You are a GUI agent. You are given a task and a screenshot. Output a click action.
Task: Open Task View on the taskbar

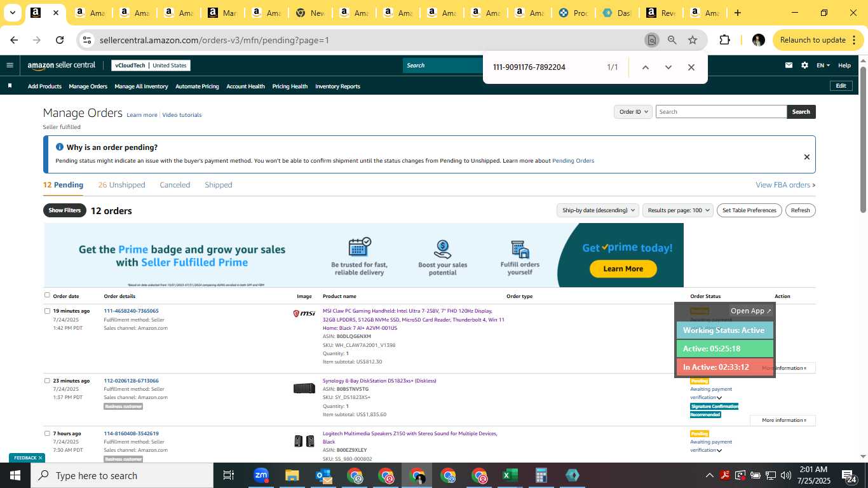229,475
